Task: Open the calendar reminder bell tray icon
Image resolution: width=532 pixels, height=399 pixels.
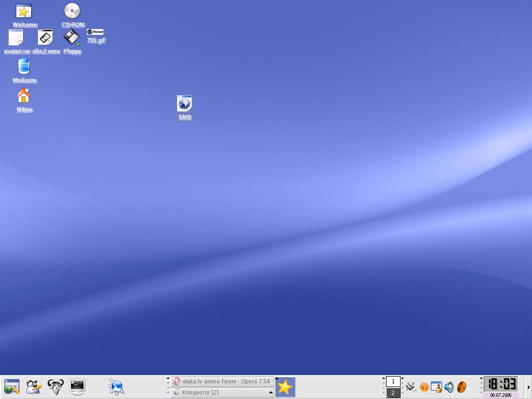Action: click(436, 387)
